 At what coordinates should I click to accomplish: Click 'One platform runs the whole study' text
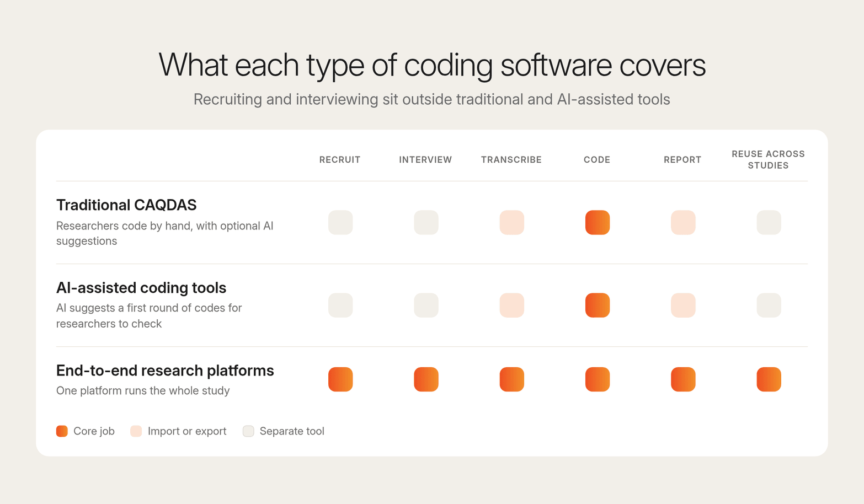pyautogui.click(x=143, y=391)
